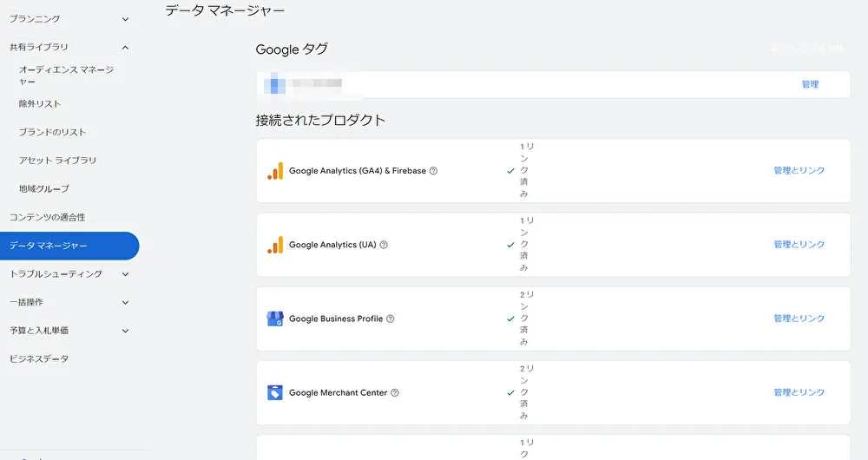This screenshot has width=868, height=460.
Task: Click the blurred Google tag icon
Action: [274, 84]
